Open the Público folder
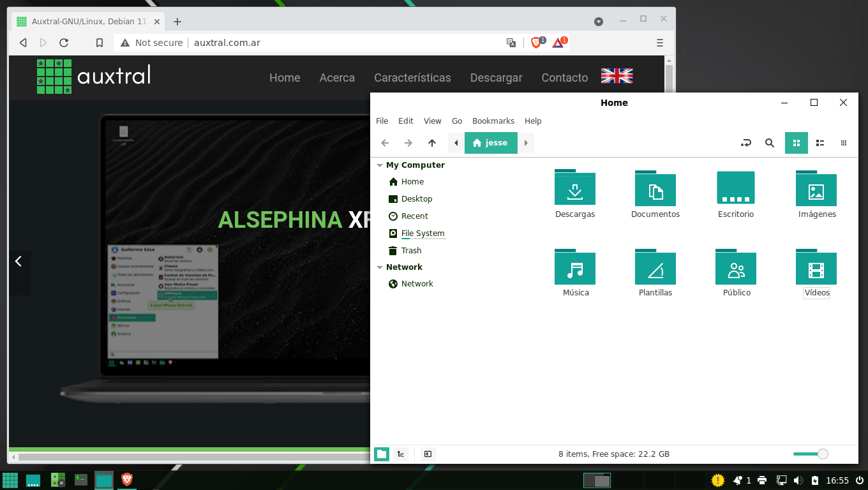This screenshot has width=868, height=490. pyautogui.click(x=736, y=272)
